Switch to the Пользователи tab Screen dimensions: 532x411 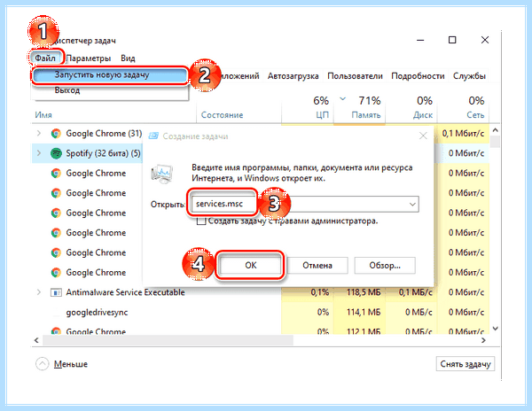coord(355,76)
